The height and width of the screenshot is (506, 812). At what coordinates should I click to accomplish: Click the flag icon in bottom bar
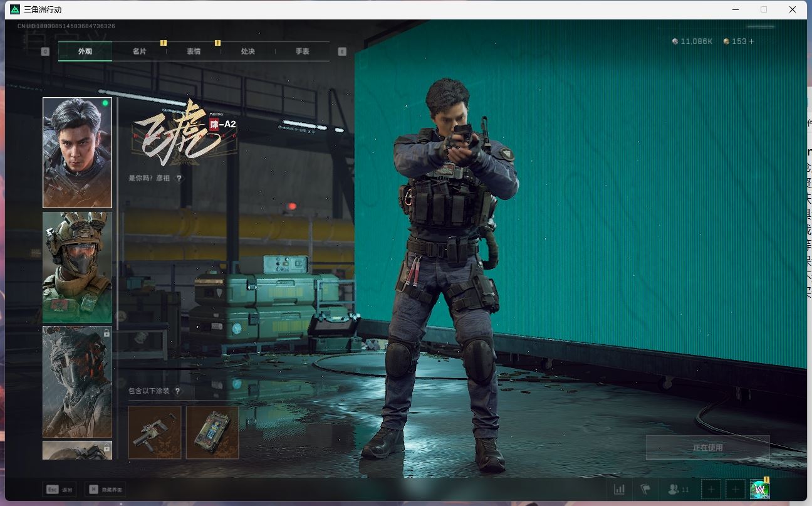(645, 489)
